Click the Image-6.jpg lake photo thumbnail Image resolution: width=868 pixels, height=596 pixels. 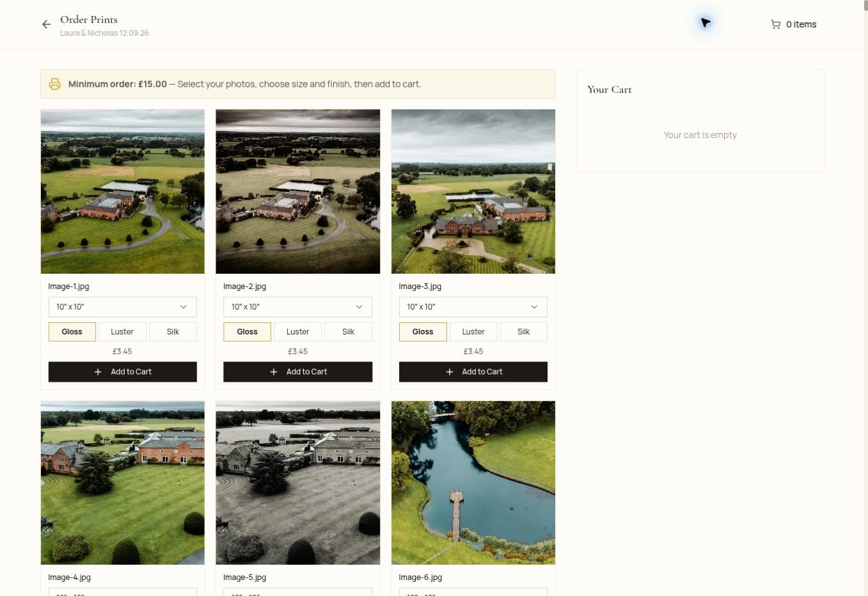[473, 483]
